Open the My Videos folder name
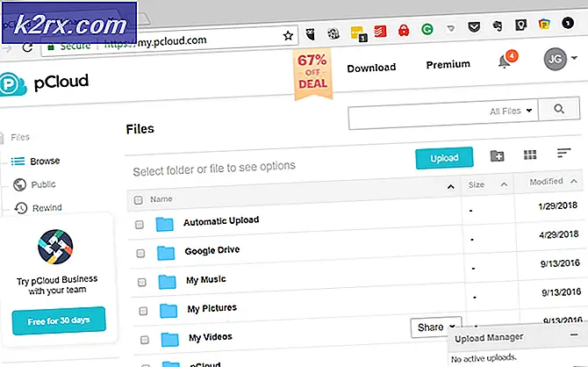 211,337
